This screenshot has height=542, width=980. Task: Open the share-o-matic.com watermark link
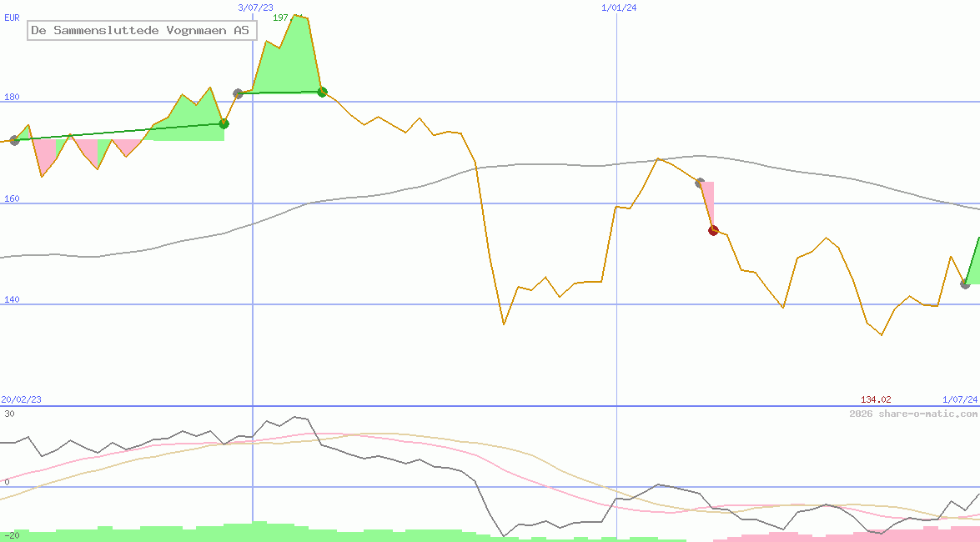(913, 414)
